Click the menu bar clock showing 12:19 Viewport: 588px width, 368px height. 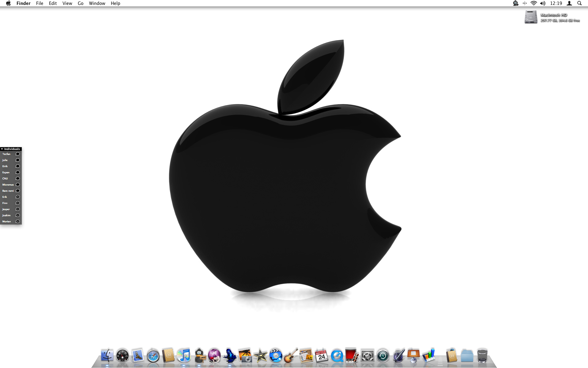tap(556, 3)
